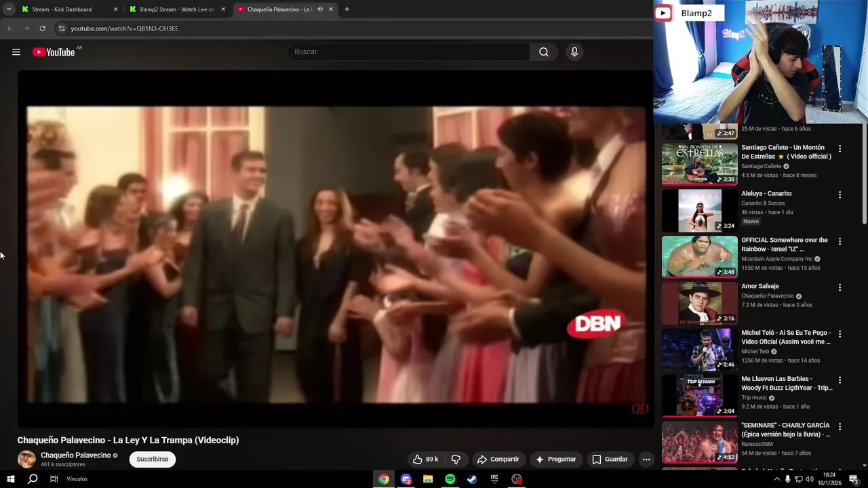868x488 pixels.
Task: Close the Kick Dashboard tab
Action: pyautogui.click(x=115, y=9)
